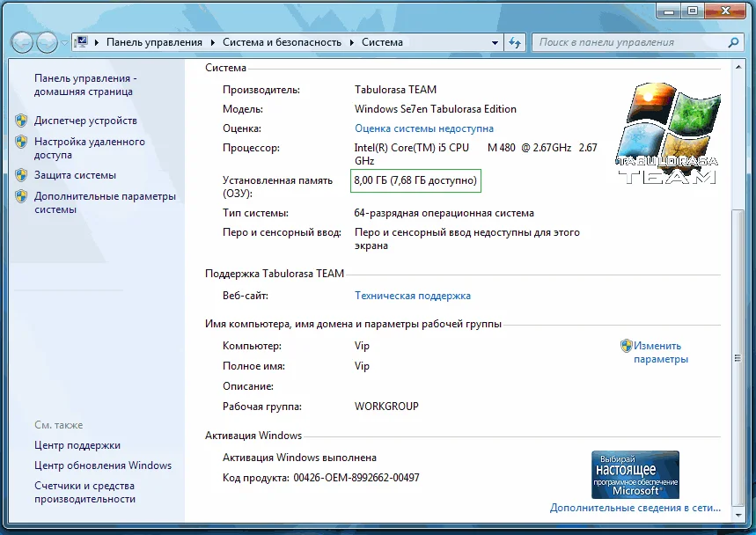The image size is (756, 535).
Task: Click shield icon beside Настройка удаленного доступа
Action: point(21,142)
